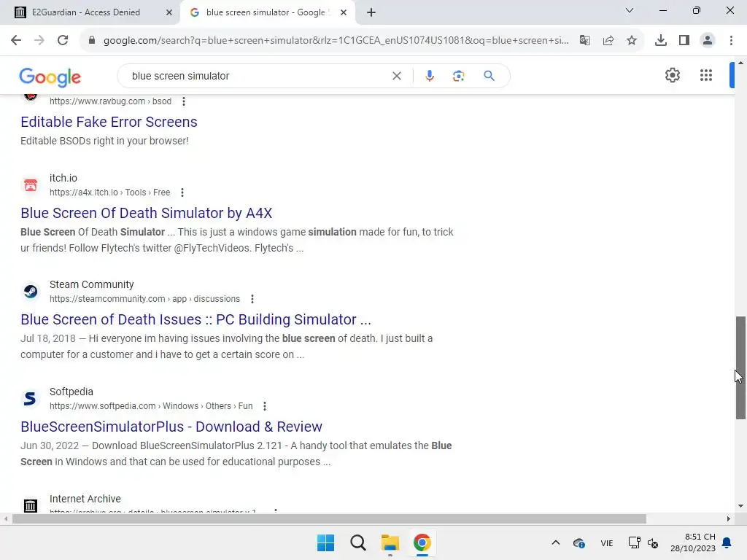Click the Steam Community site name
The height and width of the screenshot is (560, 747).
click(x=91, y=285)
